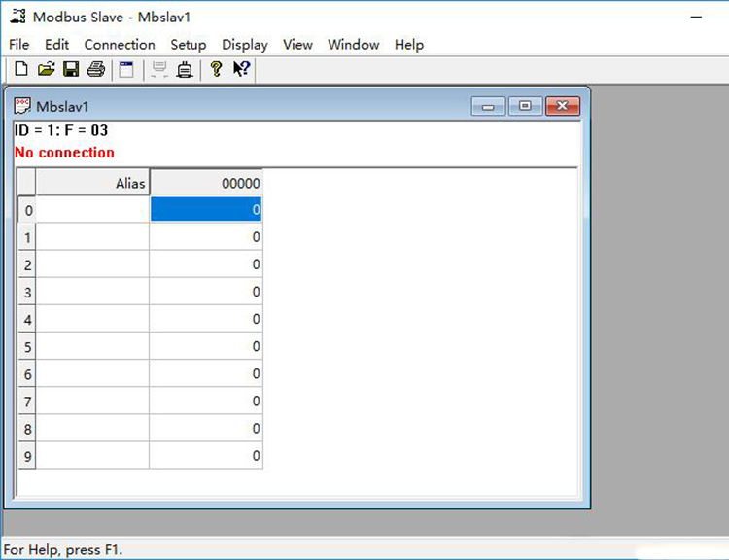Image resolution: width=729 pixels, height=560 pixels.
Task: Click the Mbslav1 child window title
Action: point(62,107)
